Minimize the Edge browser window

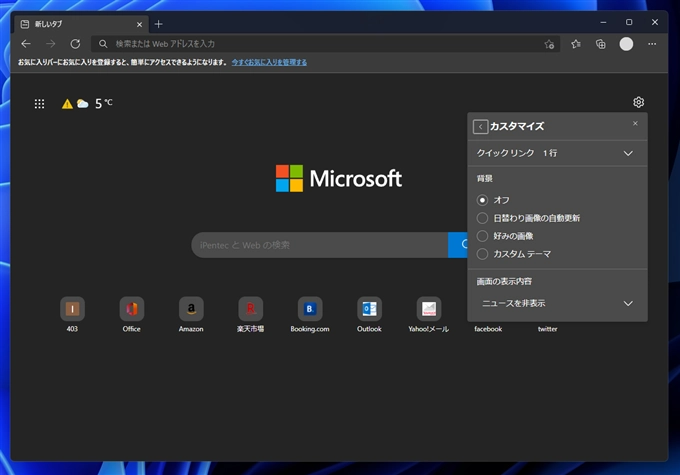[603, 22]
